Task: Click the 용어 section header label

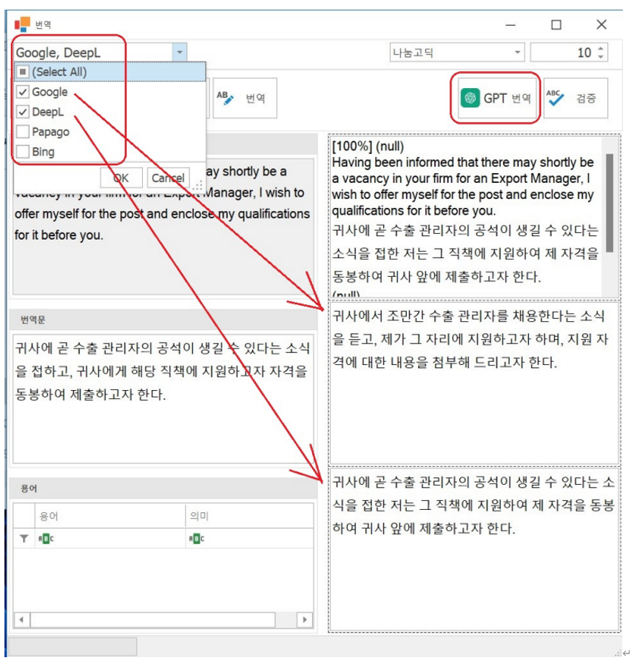Action: point(29,488)
